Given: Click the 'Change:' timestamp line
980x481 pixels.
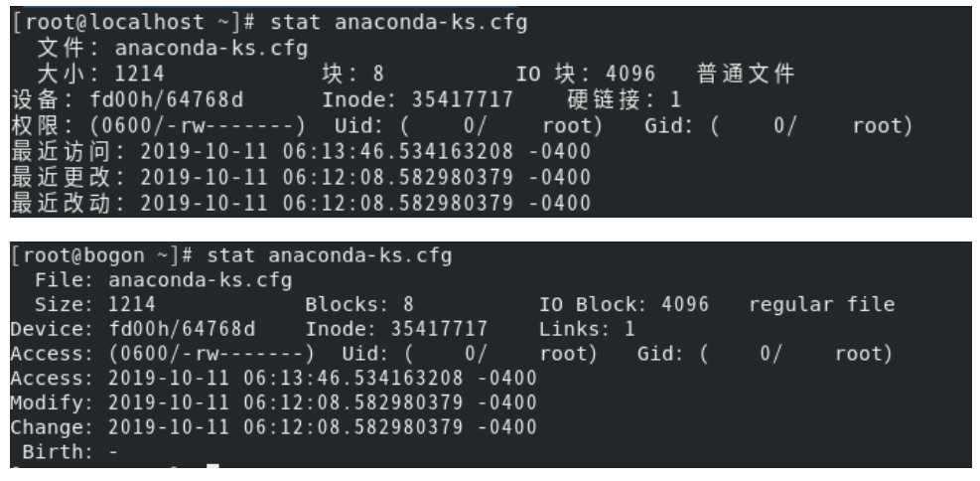Looking at the screenshot, I should click(x=274, y=426).
